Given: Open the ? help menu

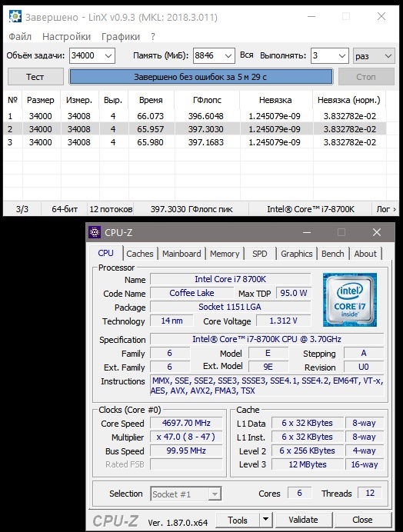Looking at the screenshot, I should pos(153,37).
